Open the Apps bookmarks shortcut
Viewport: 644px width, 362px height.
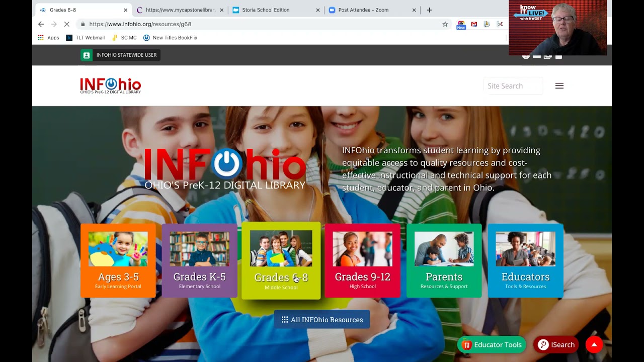49,38
